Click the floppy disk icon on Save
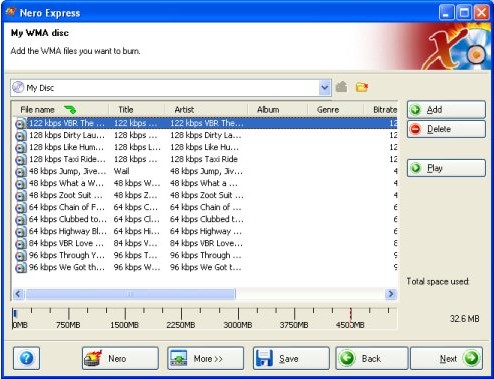This screenshot has width=494, height=379. [264, 358]
